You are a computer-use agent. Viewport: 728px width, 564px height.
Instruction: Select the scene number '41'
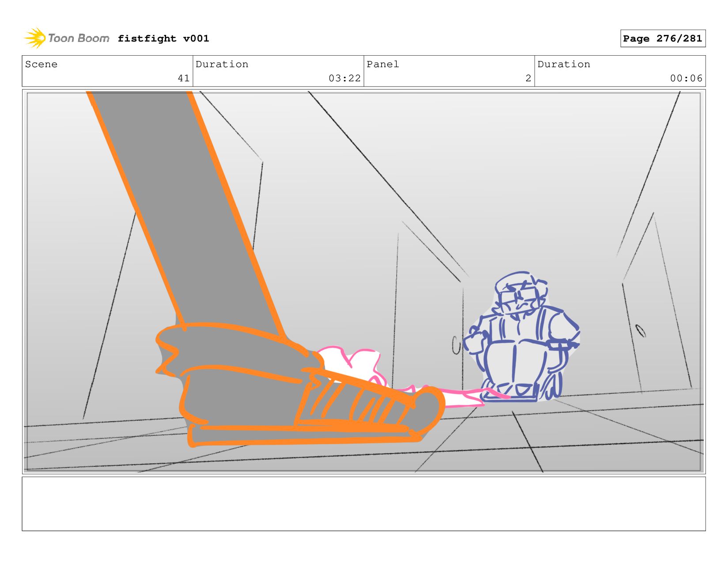tap(184, 78)
